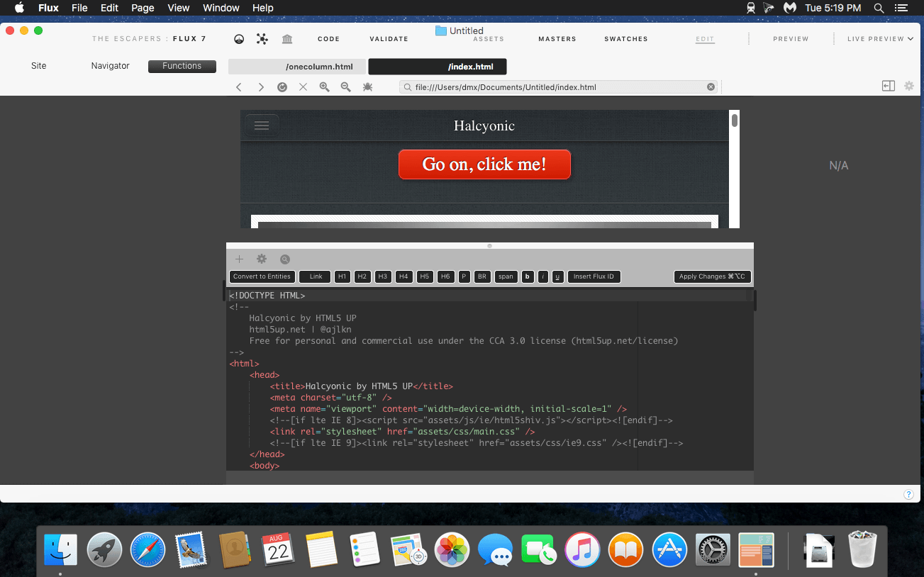Reload the preview page
The image size is (924, 577).
(282, 87)
